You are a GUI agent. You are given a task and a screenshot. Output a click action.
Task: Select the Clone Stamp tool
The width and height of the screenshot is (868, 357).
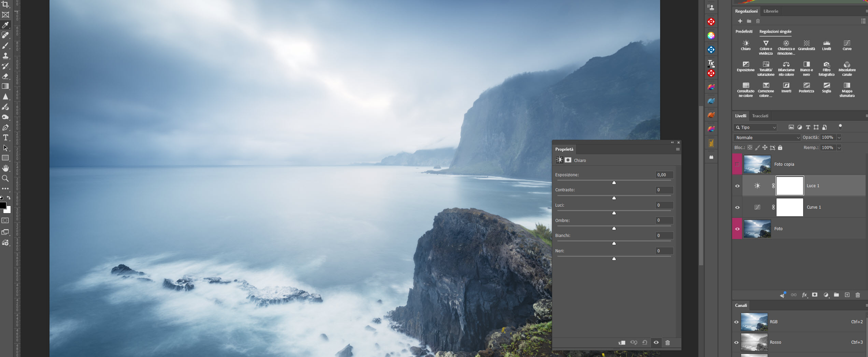coord(5,56)
